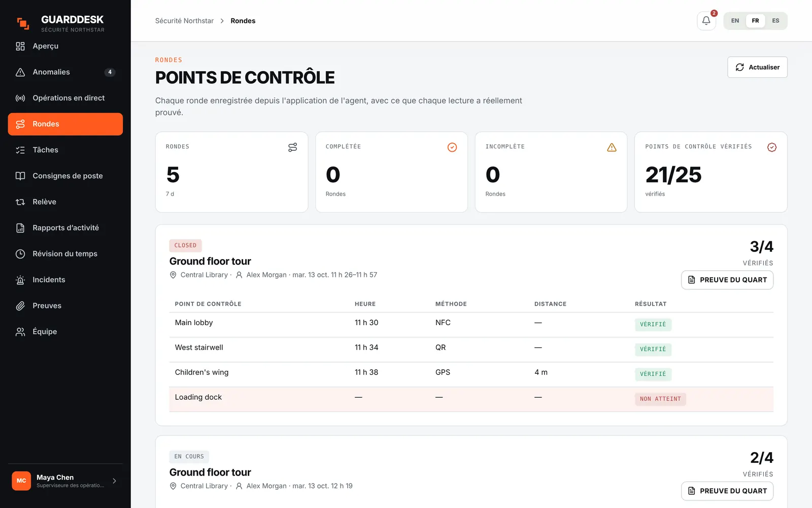This screenshot has height=508, width=812.
Task: Click the CLOSED status tag
Action: coord(185,245)
